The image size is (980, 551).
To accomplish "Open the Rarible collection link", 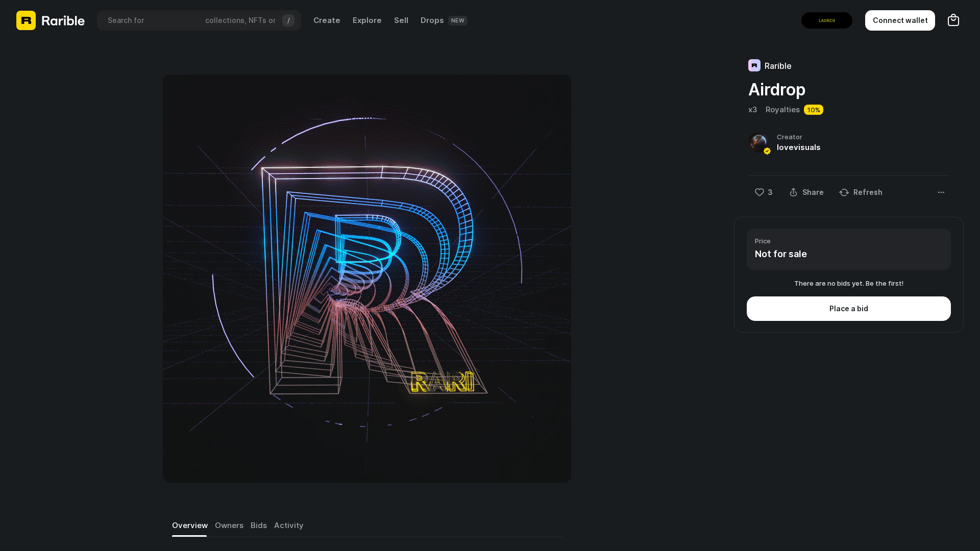I will 778,66.
